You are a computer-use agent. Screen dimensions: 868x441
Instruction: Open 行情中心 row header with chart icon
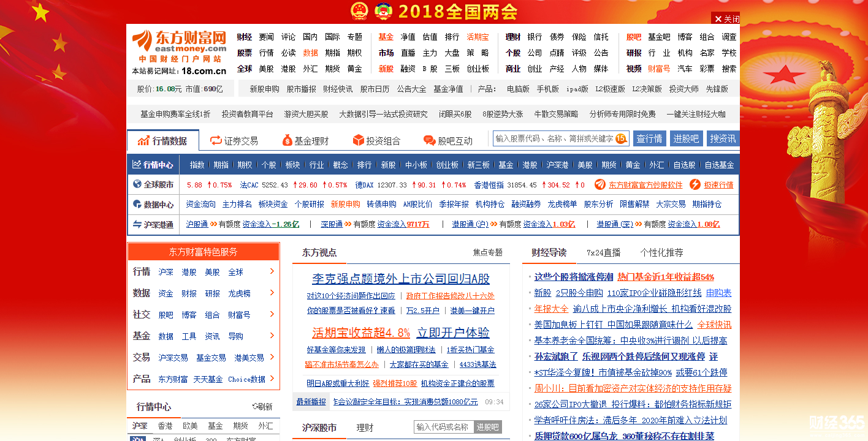(x=153, y=165)
